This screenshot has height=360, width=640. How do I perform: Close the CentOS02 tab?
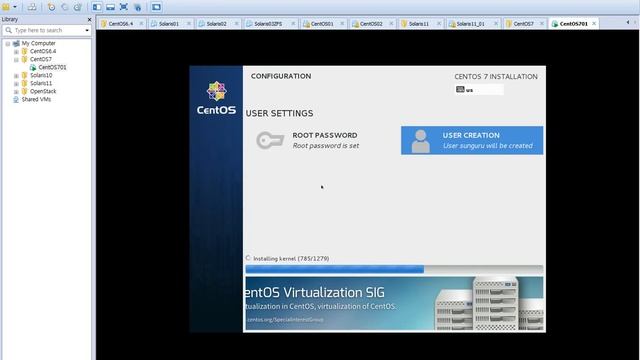pyautogui.click(x=391, y=24)
